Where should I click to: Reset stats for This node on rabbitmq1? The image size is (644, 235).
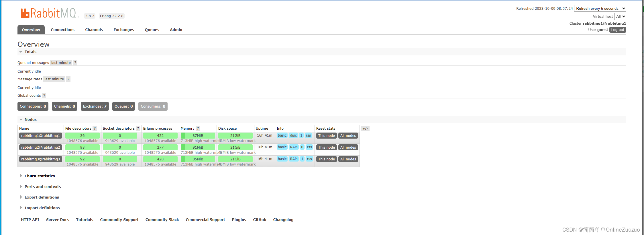326,135
